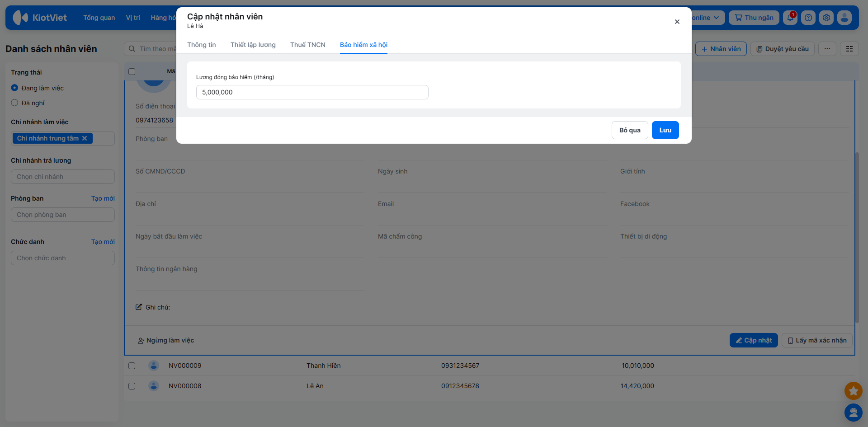The height and width of the screenshot is (427, 868).
Task: Open the user account avatar
Action: coord(844,18)
